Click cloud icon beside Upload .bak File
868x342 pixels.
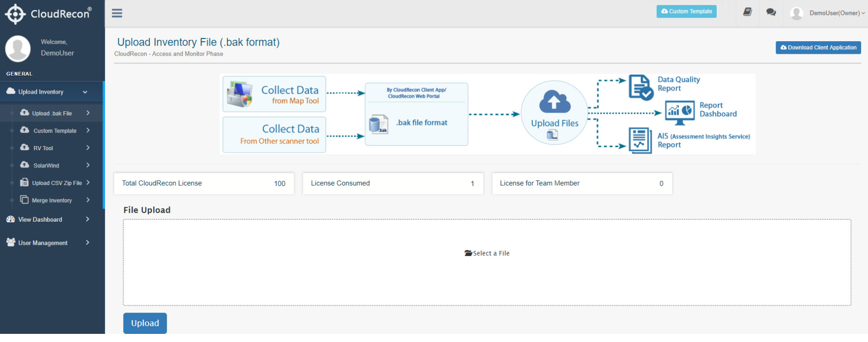pyautogui.click(x=24, y=112)
